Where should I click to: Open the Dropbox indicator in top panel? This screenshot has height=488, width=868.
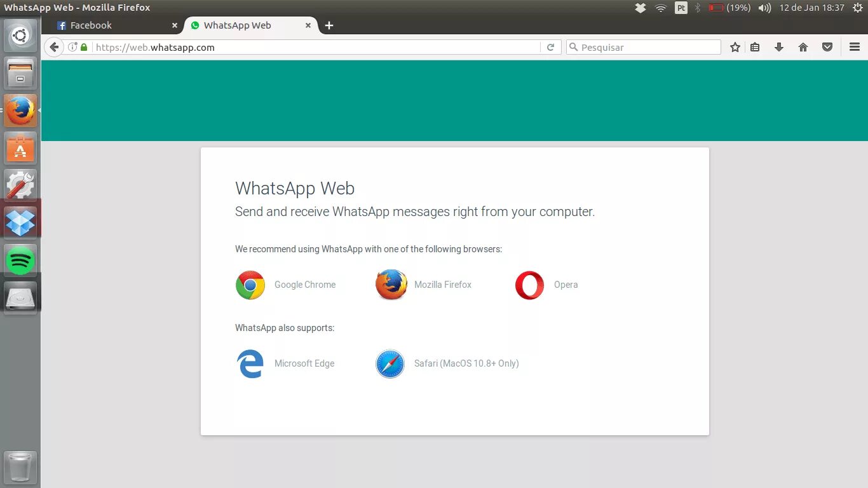point(641,8)
